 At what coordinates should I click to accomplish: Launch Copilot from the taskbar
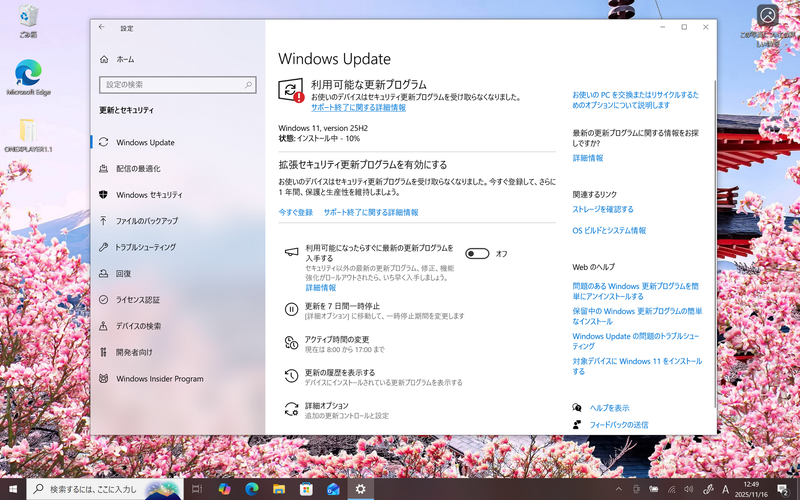[224, 489]
